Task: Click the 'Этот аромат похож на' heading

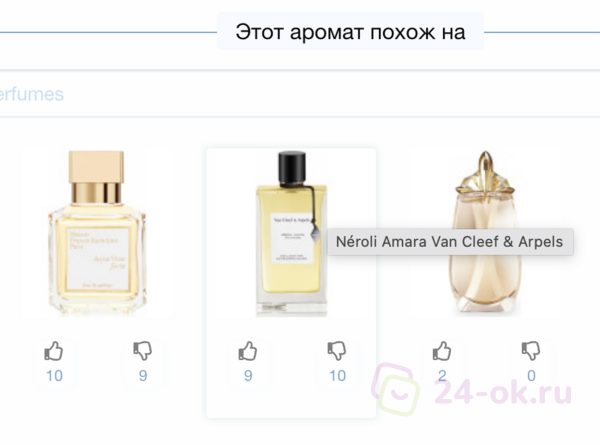Action: click(350, 31)
